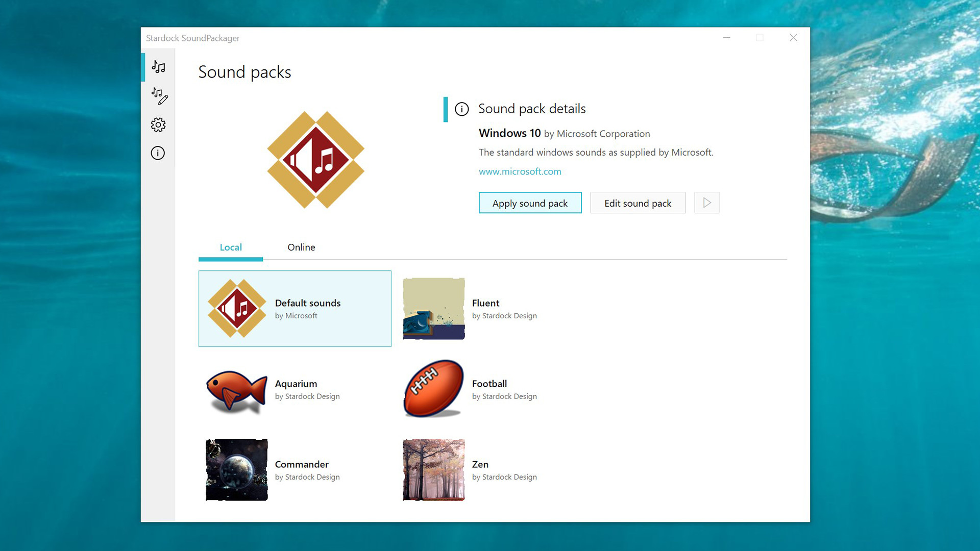This screenshot has width=980, height=551.
Task: Open the About section via the info icon
Action: point(158,153)
